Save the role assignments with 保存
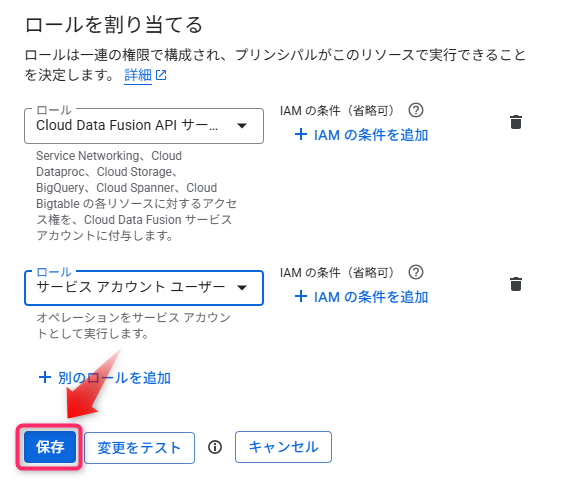The height and width of the screenshot is (488, 578). click(x=50, y=447)
